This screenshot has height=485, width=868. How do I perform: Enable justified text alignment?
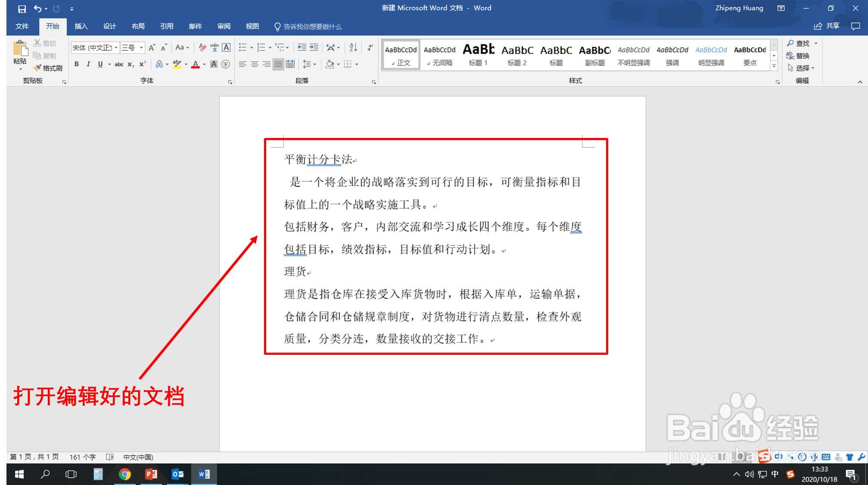tap(279, 64)
